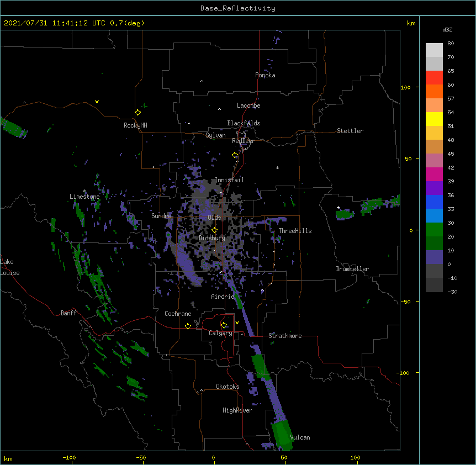Image resolution: width=476 pixels, height=465 pixels.
Task: Select the yellow 51-54 dBZ legend swatch
Action: (434, 119)
